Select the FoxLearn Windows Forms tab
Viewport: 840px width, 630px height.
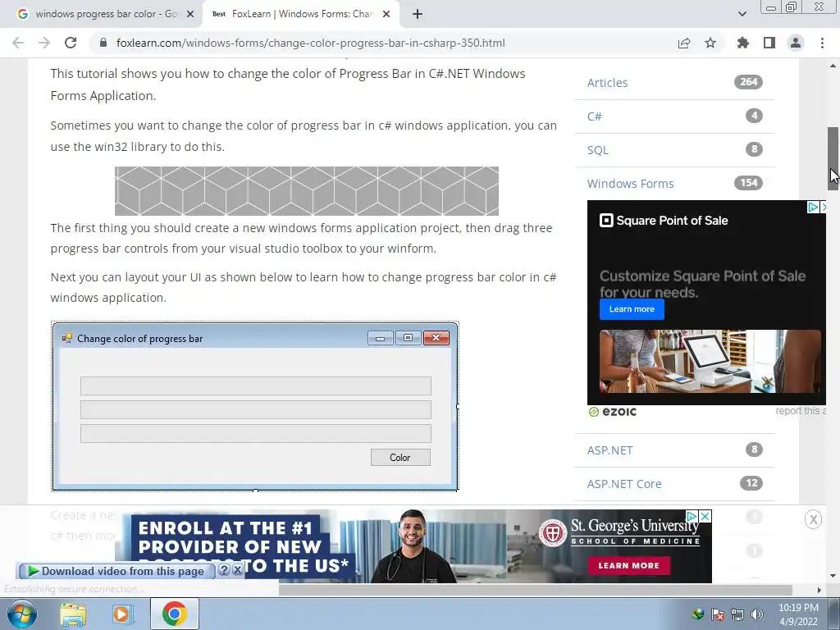point(302,14)
